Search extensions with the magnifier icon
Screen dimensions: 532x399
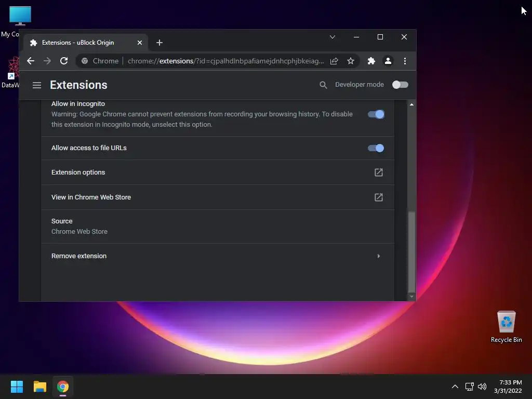[323, 85]
